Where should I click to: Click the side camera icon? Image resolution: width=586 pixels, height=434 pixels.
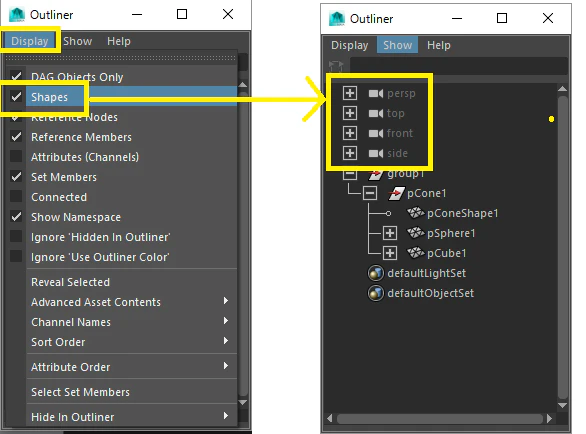pyautogui.click(x=376, y=153)
